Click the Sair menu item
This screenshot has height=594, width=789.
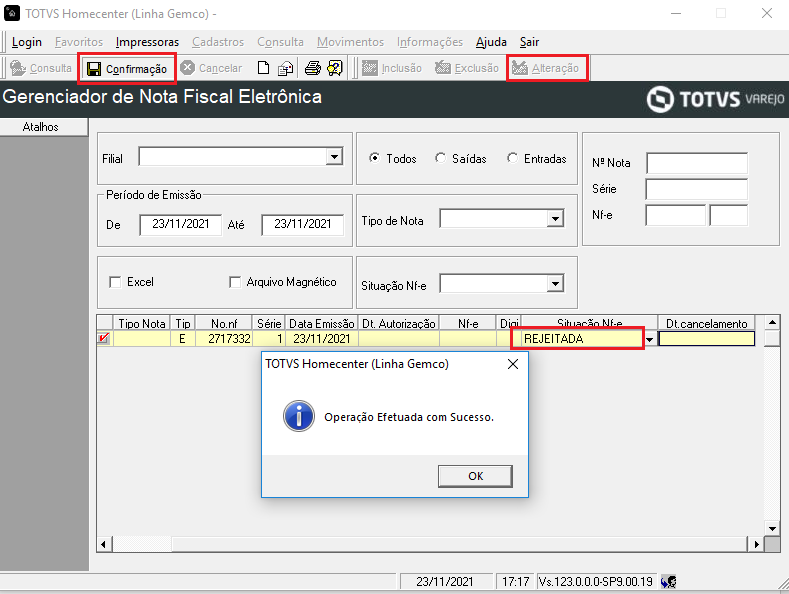coord(529,42)
